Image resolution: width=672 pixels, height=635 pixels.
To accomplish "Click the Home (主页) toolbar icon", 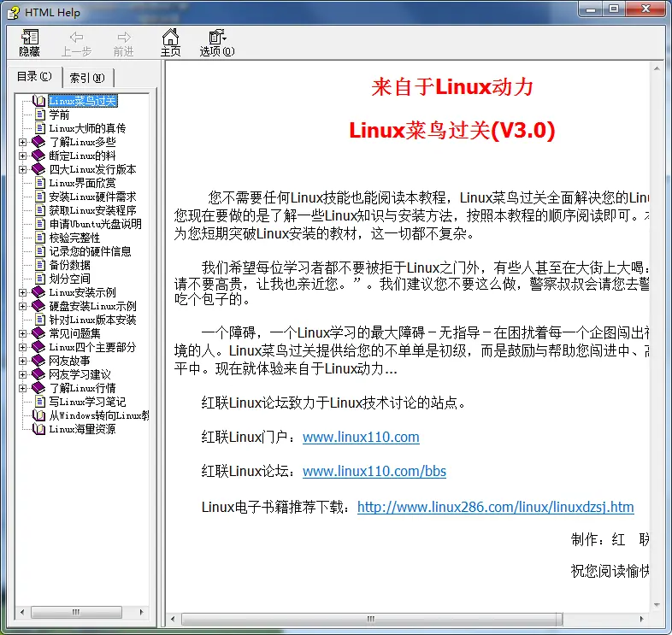I will 171,38.
